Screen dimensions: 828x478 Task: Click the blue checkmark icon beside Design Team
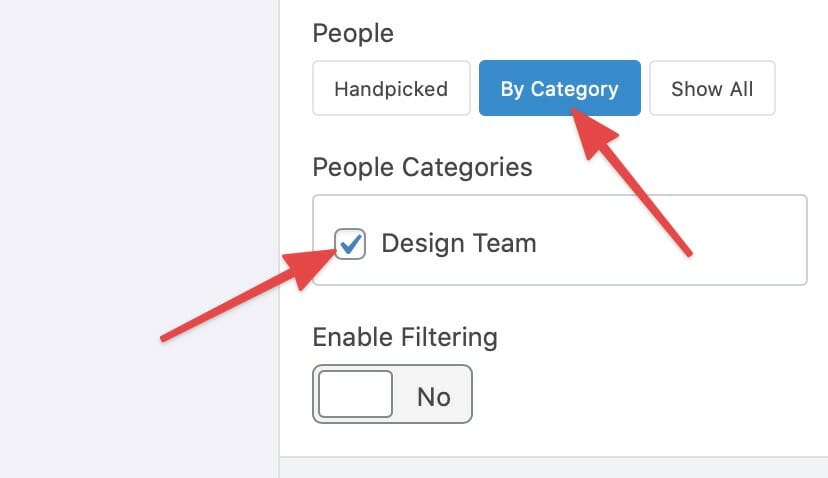(350, 243)
